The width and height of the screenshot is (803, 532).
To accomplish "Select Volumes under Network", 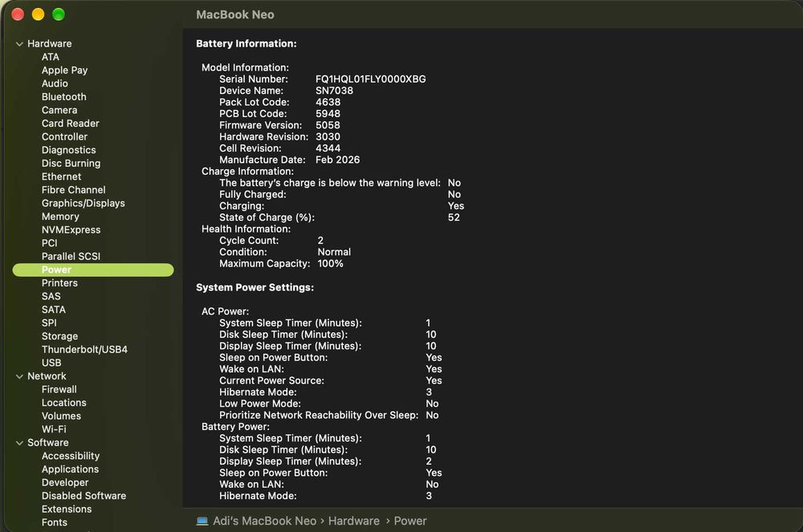I will point(62,416).
